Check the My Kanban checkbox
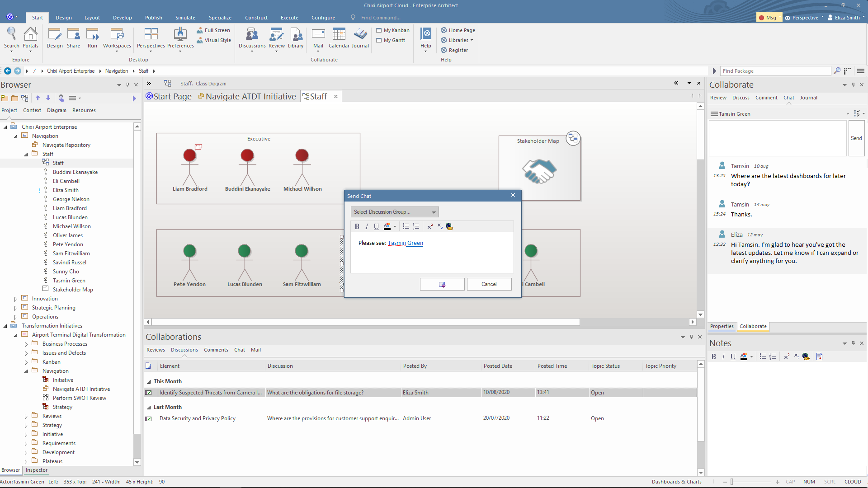This screenshot has height=488, width=868. click(x=379, y=30)
